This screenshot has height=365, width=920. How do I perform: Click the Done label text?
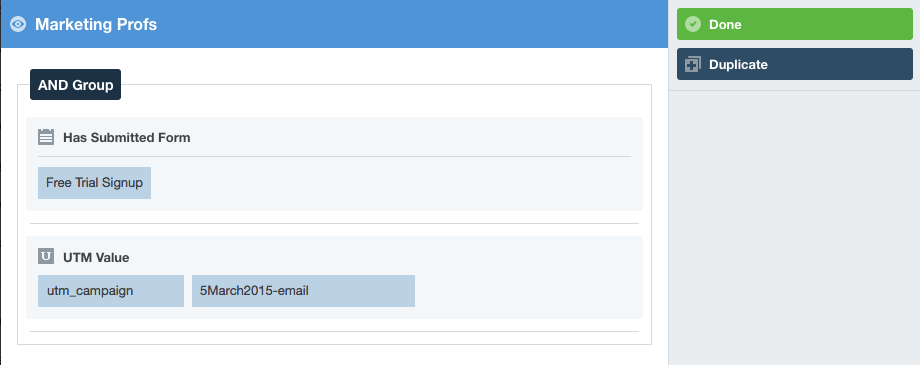pyautogui.click(x=725, y=25)
